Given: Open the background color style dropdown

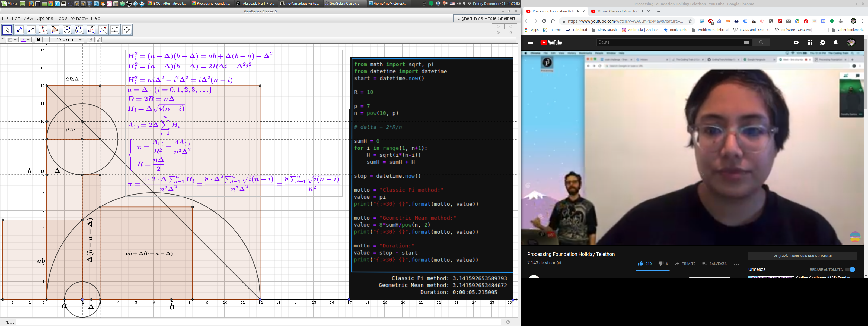Looking at the screenshot, I should 12,40.
